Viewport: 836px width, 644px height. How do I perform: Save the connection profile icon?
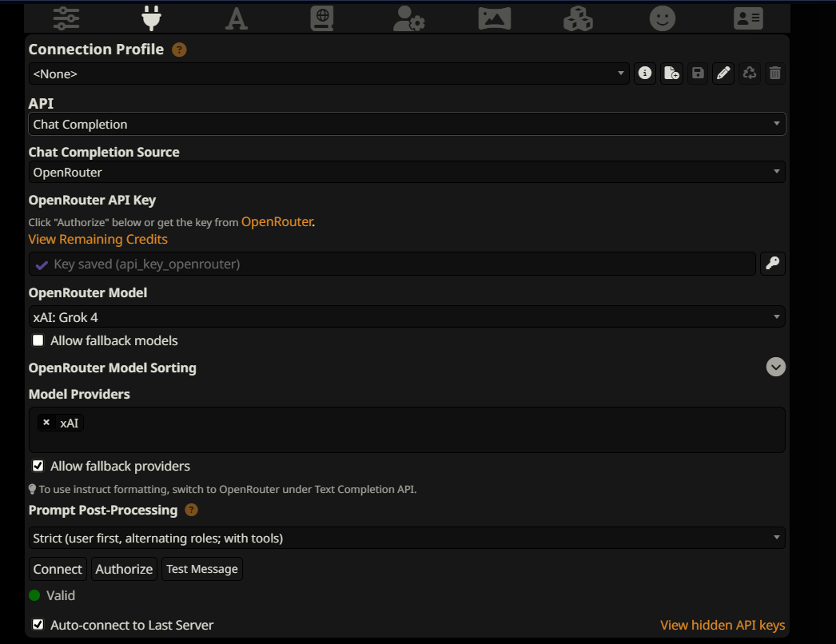point(698,73)
